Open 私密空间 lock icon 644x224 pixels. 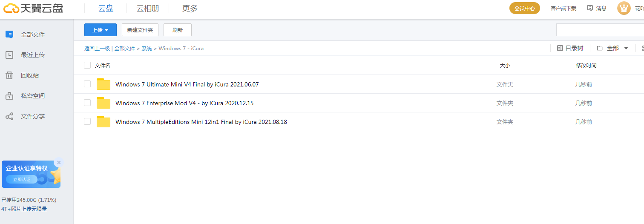[x=9, y=96]
